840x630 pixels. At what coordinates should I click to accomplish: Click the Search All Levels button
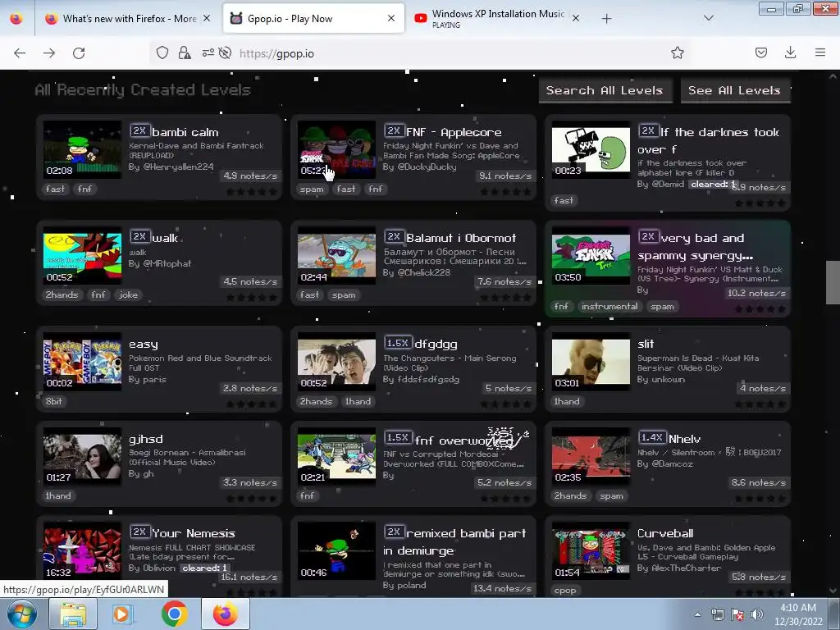605,90
